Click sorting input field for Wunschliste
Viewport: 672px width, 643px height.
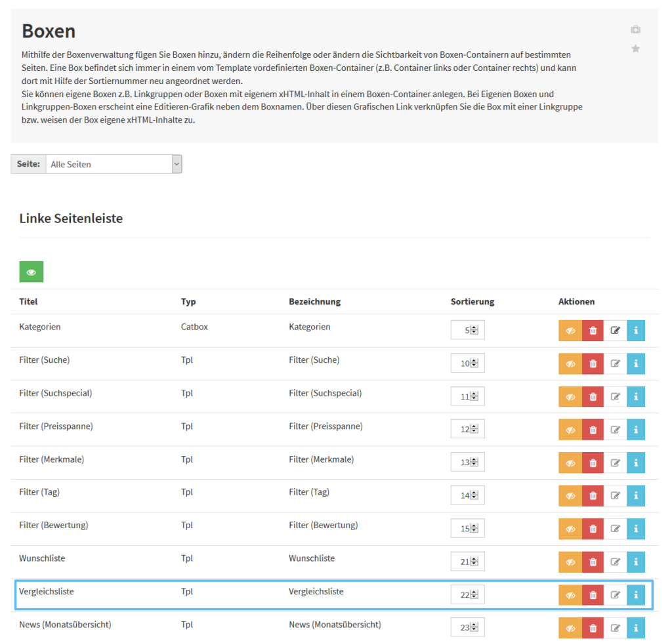coord(463,562)
